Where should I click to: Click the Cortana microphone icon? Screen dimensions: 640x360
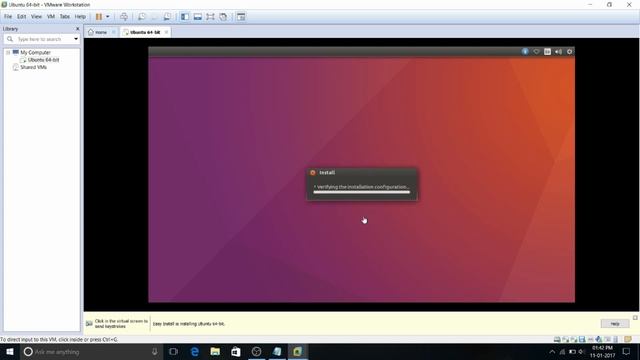coord(155,352)
